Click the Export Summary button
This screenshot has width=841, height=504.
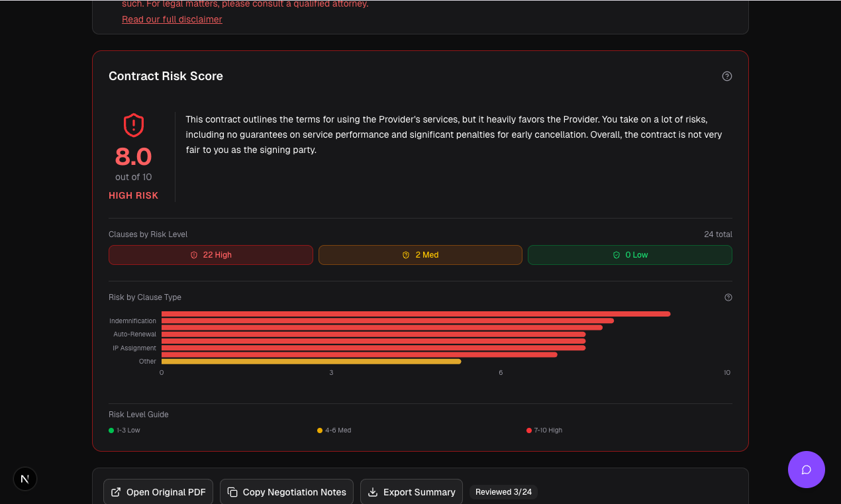(411, 492)
